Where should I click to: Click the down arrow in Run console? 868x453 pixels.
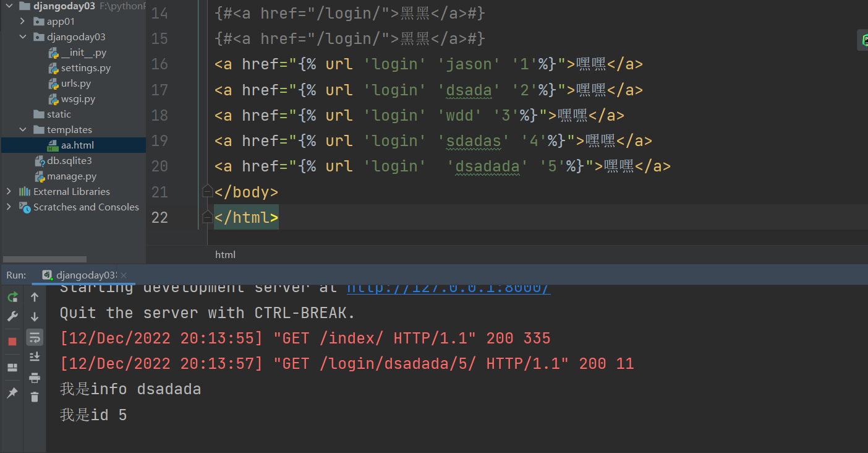coord(35,317)
